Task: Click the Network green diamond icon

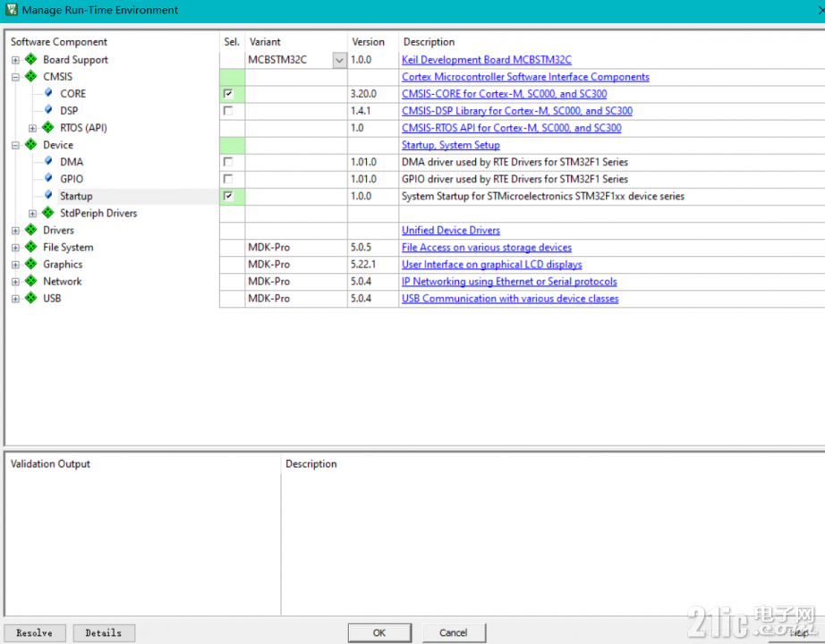Action: tap(31, 281)
